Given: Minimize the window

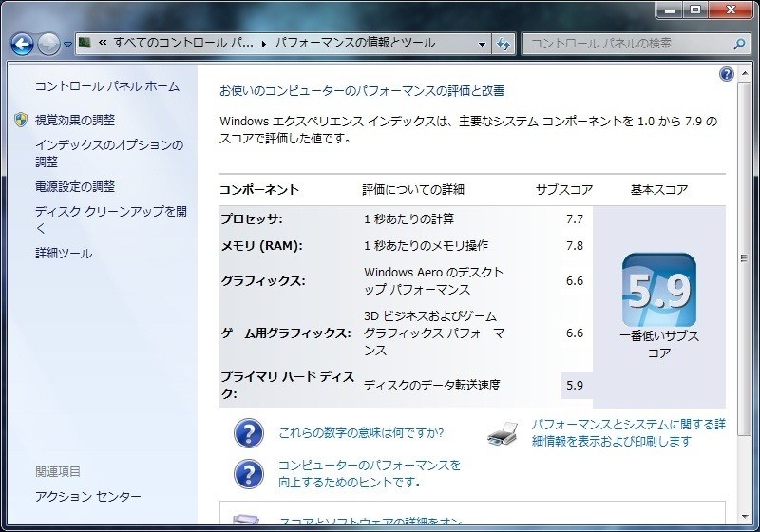Looking at the screenshot, I should [671, 9].
